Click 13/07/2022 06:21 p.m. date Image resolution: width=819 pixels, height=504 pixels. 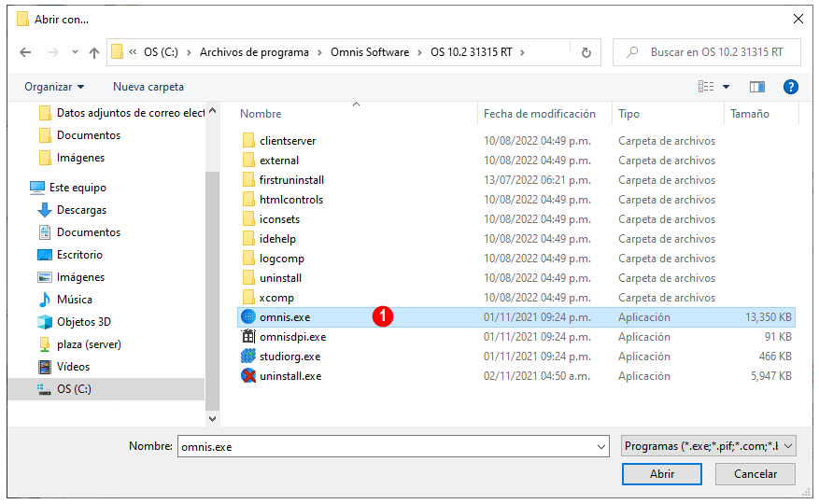click(x=537, y=180)
